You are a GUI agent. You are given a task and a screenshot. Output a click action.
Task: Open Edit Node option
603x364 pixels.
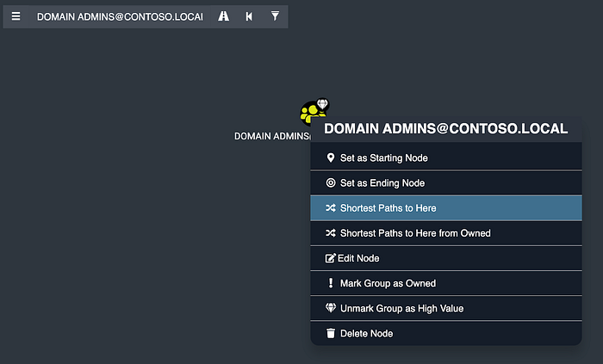(446, 258)
